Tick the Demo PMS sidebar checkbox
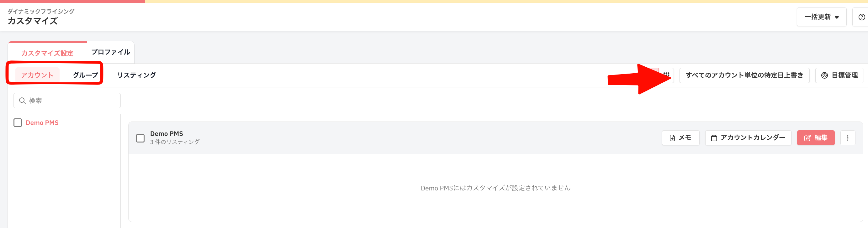Viewport: 868px width, 228px height. click(18, 123)
